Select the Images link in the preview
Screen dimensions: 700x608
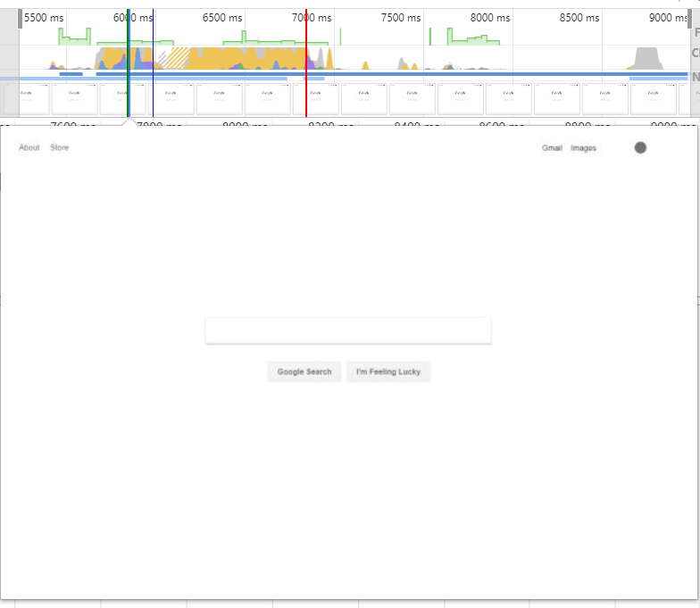pyautogui.click(x=583, y=148)
